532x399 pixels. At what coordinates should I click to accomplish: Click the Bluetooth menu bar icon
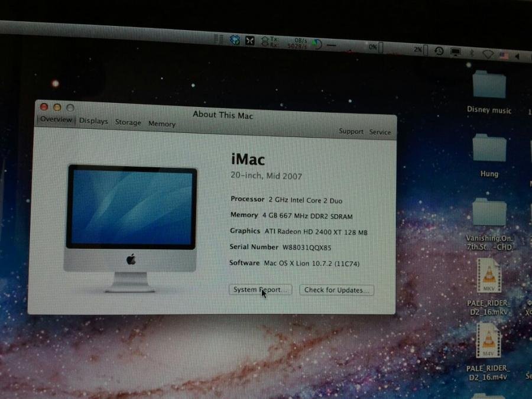click(x=472, y=53)
